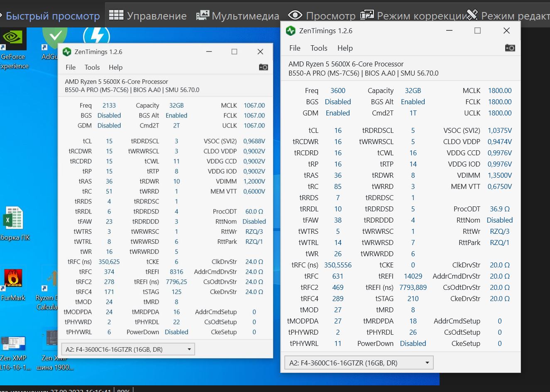Select tREFI value 8316

click(x=176, y=272)
